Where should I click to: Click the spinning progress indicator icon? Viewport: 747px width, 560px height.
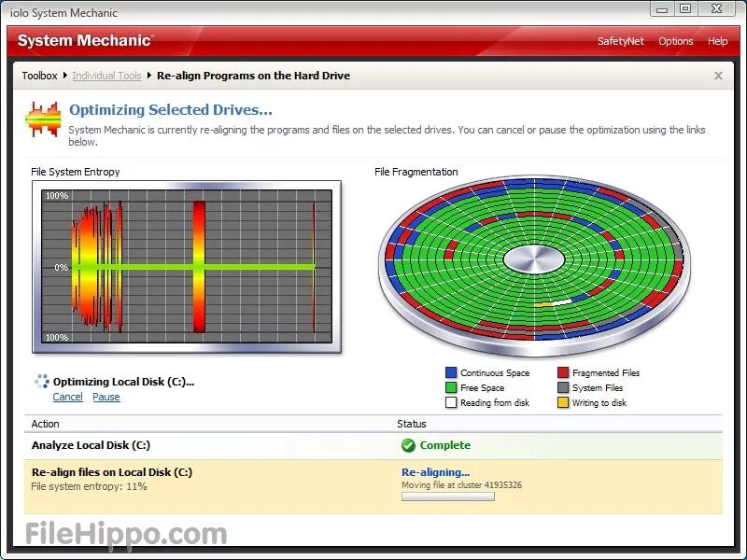pos(42,381)
